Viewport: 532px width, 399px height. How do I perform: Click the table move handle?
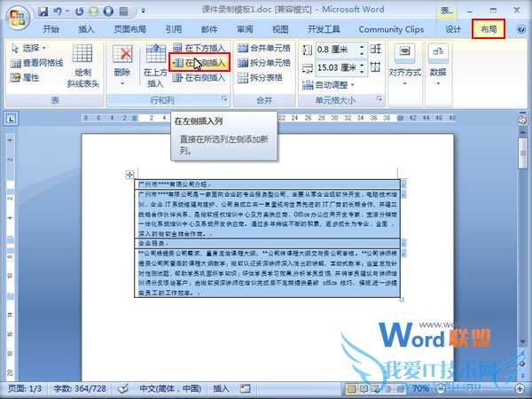[x=129, y=175]
